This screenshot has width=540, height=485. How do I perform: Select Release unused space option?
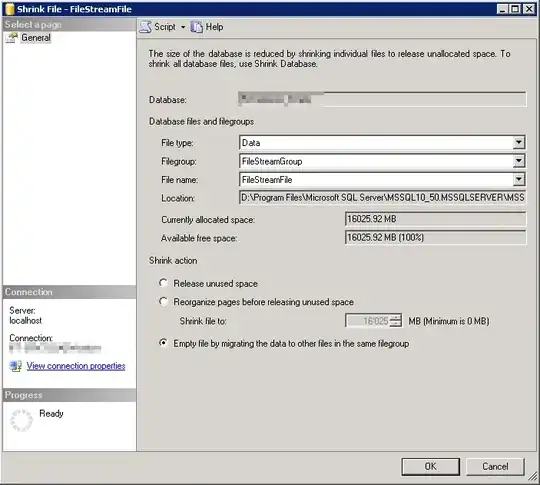pyautogui.click(x=163, y=283)
